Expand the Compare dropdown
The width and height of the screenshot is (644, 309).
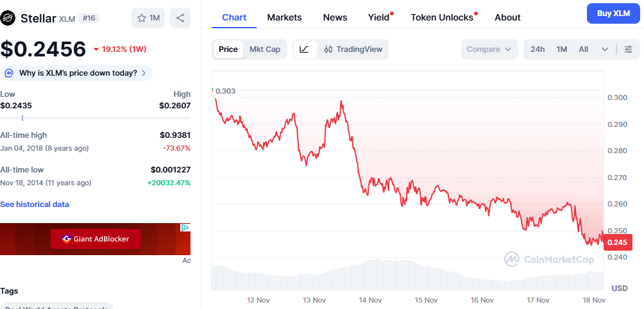tap(489, 49)
